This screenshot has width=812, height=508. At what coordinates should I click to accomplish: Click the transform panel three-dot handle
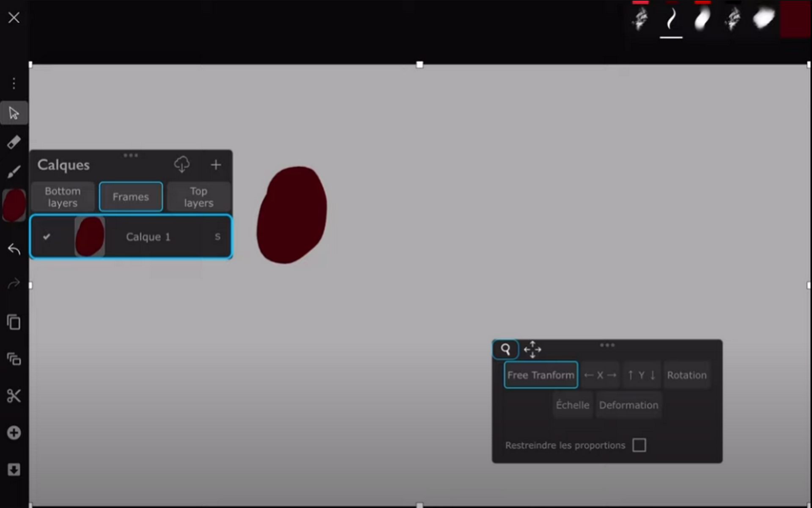pyautogui.click(x=607, y=345)
